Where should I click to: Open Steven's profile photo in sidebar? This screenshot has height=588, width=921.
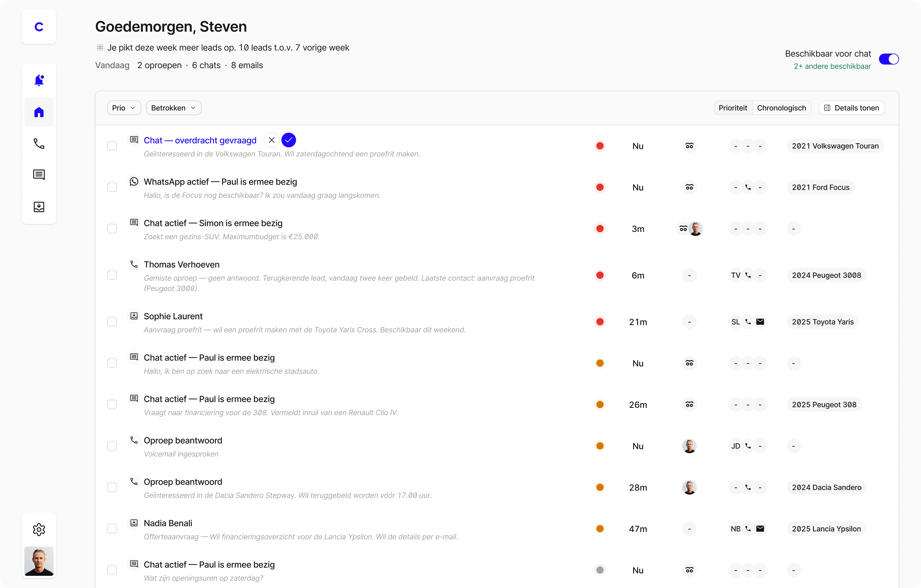coord(39,561)
